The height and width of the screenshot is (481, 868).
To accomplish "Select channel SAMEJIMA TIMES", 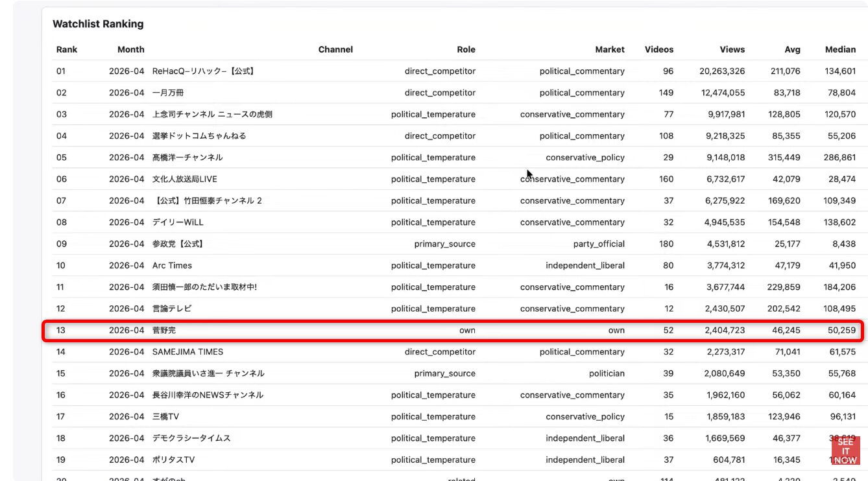I will pyautogui.click(x=187, y=352).
